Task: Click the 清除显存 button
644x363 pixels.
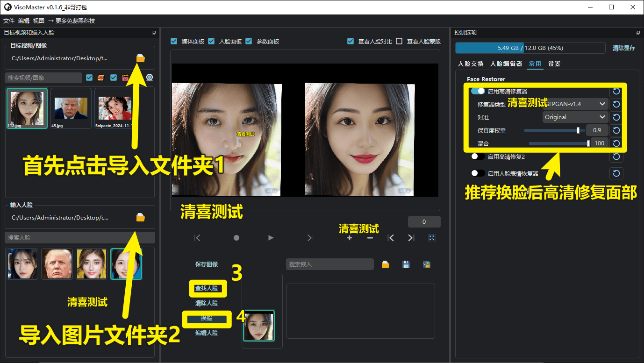Action: point(623,48)
